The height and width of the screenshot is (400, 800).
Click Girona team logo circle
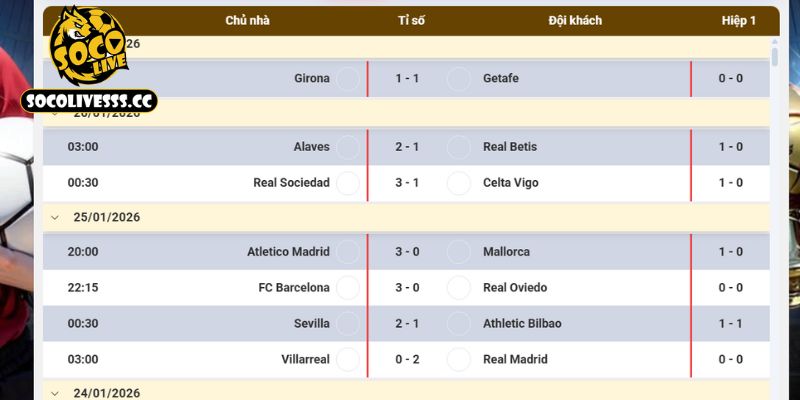tap(348, 79)
